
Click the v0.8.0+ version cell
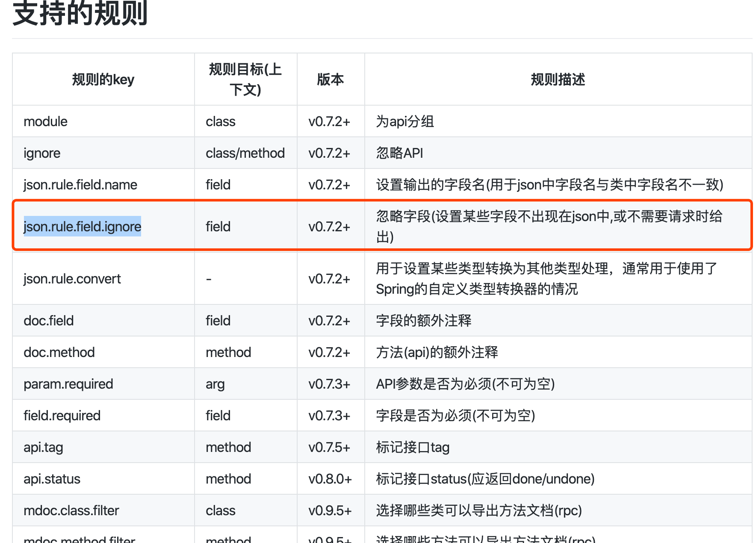click(330, 478)
